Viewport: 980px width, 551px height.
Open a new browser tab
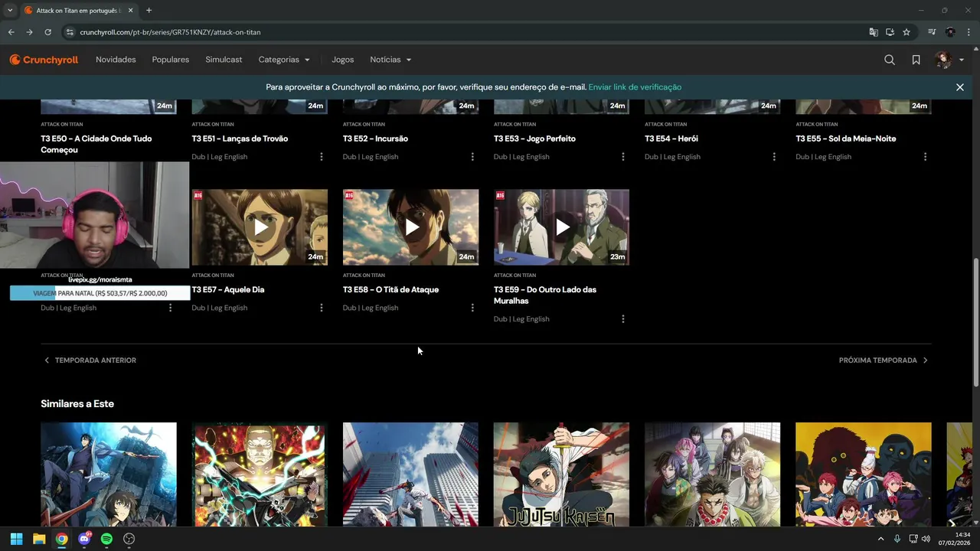[x=149, y=10]
